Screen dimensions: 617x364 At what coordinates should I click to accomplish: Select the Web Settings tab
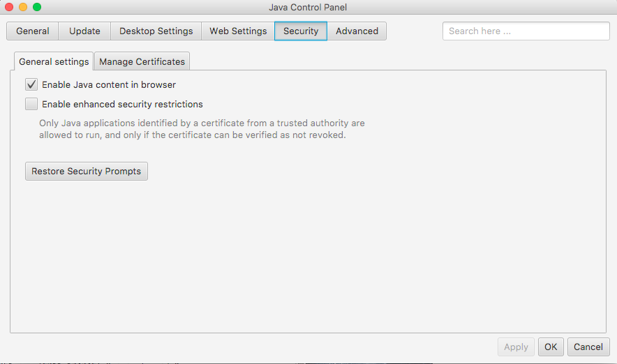tap(238, 31)
